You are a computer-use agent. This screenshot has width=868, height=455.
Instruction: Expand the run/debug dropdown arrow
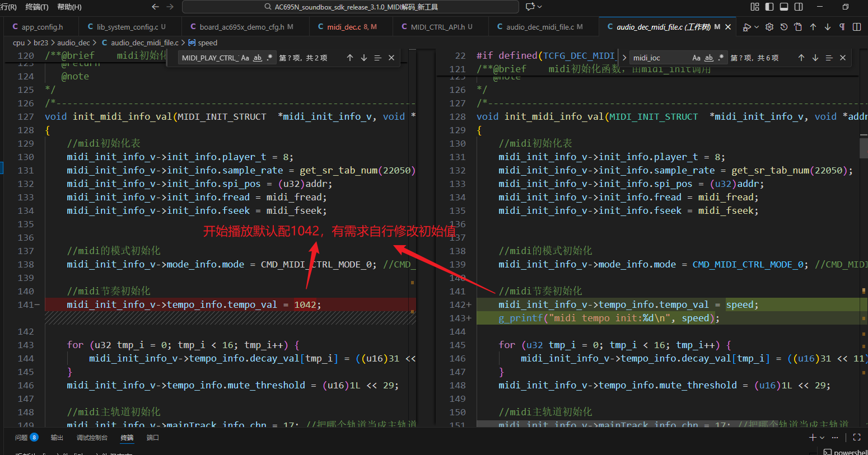(757, 27)
